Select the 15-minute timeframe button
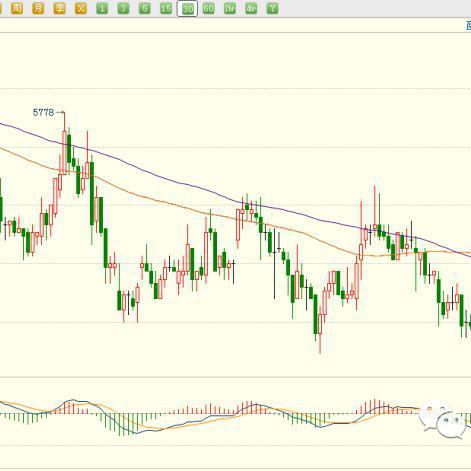Image resolution: width=471 pixels, height=471 pixels. coord(166,8)
